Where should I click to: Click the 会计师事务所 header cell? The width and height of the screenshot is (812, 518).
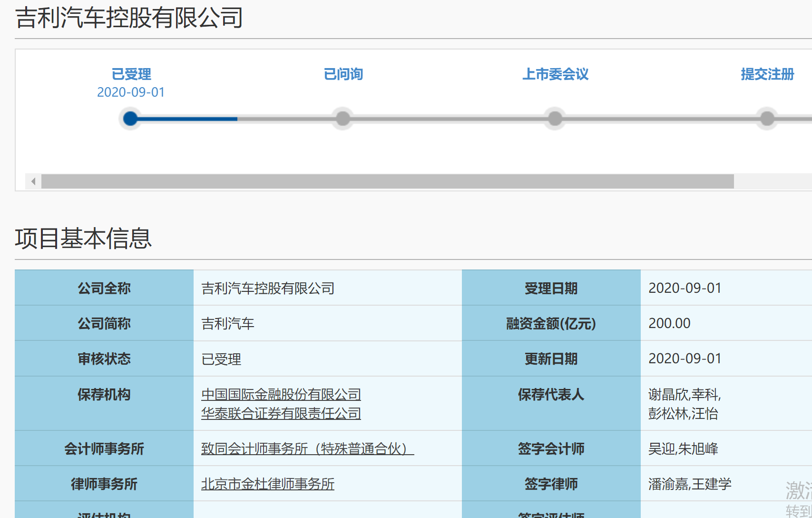point(104,448)
